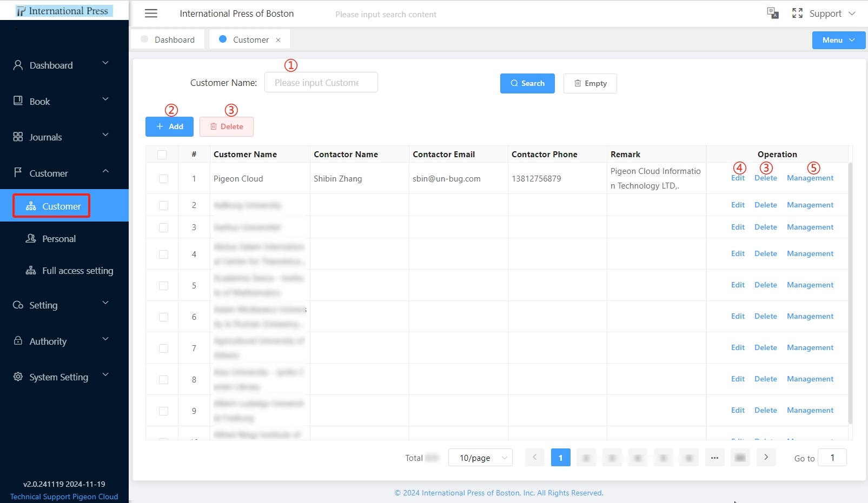
Task: Tick the checkbox for row 6
Action: coord(163,317)
